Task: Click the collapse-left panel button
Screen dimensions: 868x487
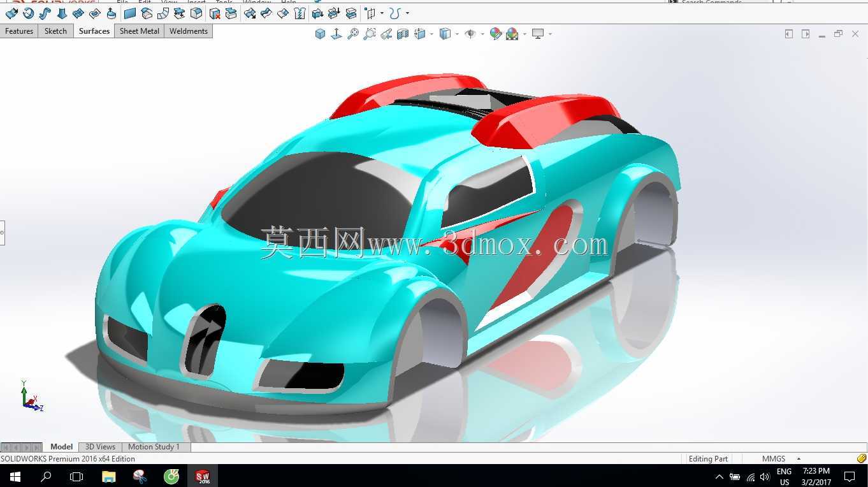Action: click(789, 34)
